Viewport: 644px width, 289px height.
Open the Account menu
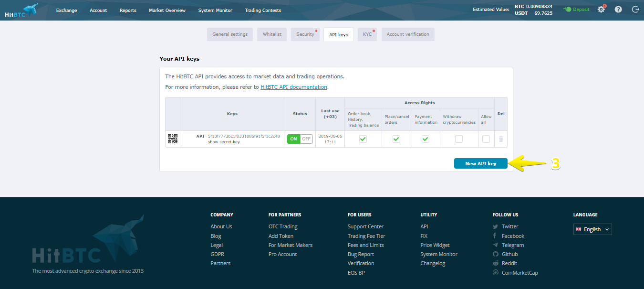click(98, 11)
